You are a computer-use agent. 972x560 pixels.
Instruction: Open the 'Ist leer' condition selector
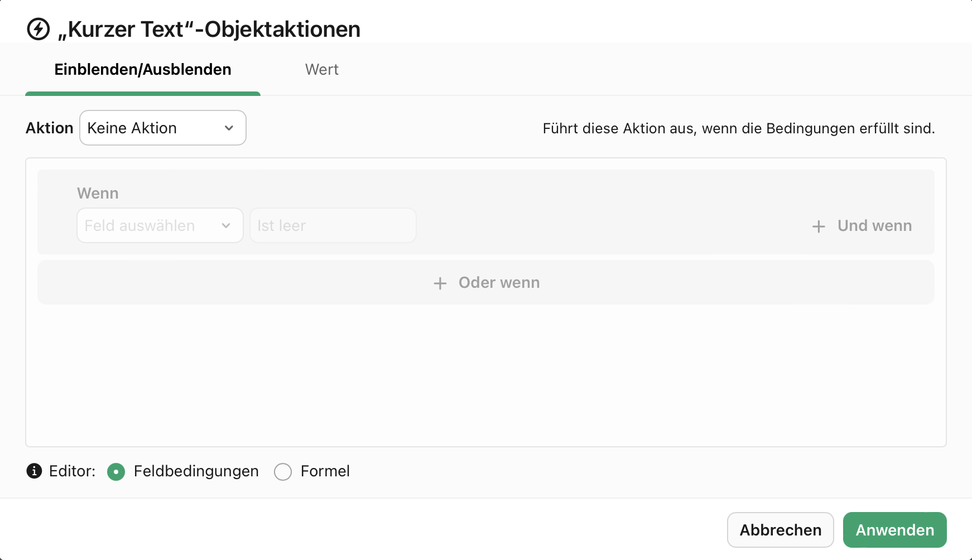pos(333,225)
